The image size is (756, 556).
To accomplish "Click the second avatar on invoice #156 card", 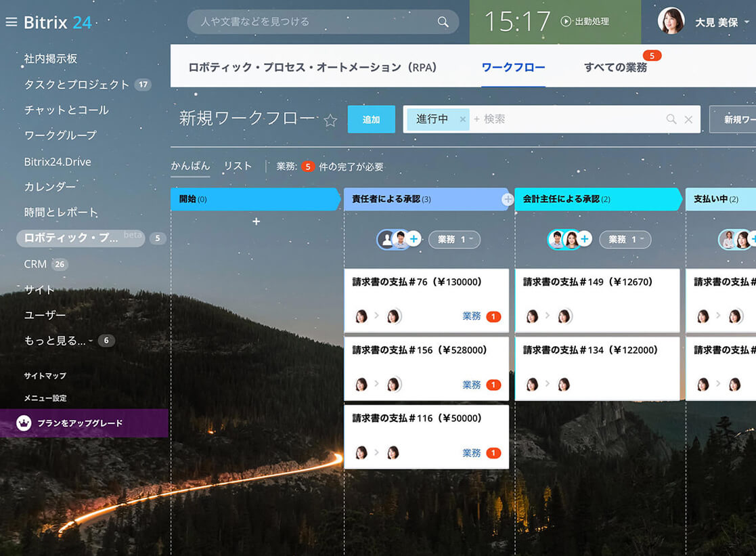I will click(x=393, y=384).
